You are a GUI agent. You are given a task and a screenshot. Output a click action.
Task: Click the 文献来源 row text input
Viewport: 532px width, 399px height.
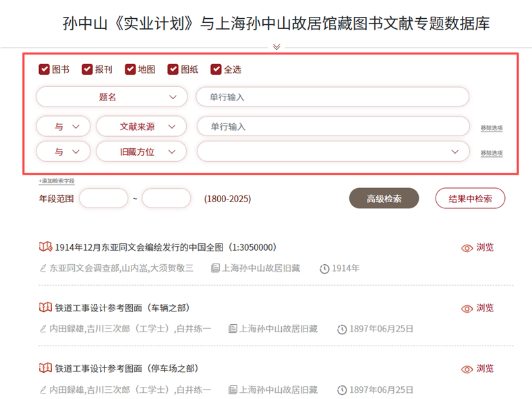click(333, 127)
